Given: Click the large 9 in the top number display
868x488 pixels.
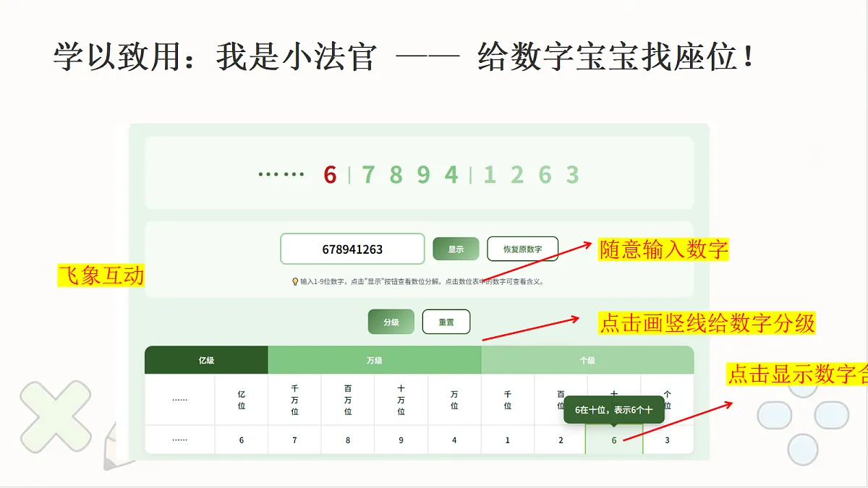Looking at the screenshot, I should pos(424,175).
